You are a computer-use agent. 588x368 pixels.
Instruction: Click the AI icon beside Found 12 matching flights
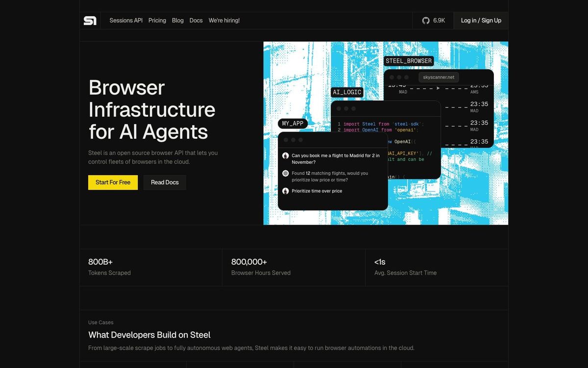[x=286, y=173]
